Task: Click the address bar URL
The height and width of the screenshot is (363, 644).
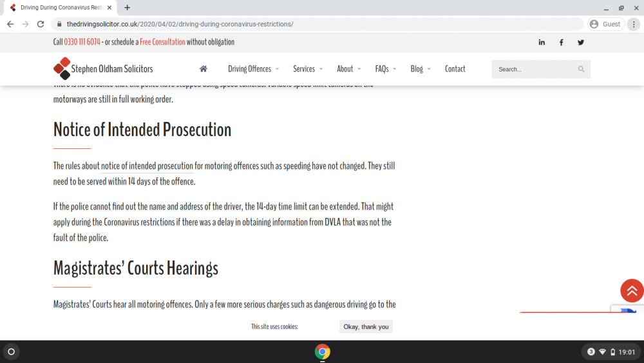Action: [x=180, y=25]
